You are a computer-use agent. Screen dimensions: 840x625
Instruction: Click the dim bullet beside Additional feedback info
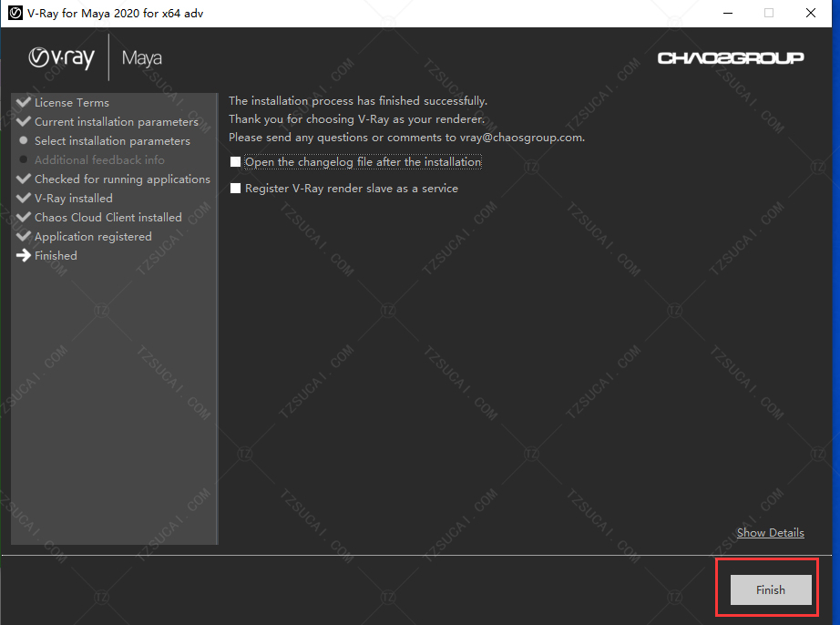[x=24, y=159]
